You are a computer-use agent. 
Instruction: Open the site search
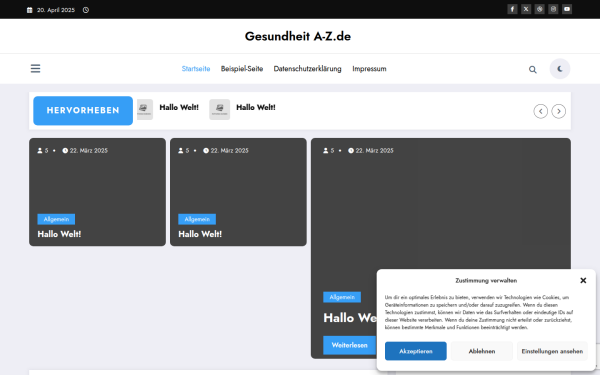coord(532,69)
